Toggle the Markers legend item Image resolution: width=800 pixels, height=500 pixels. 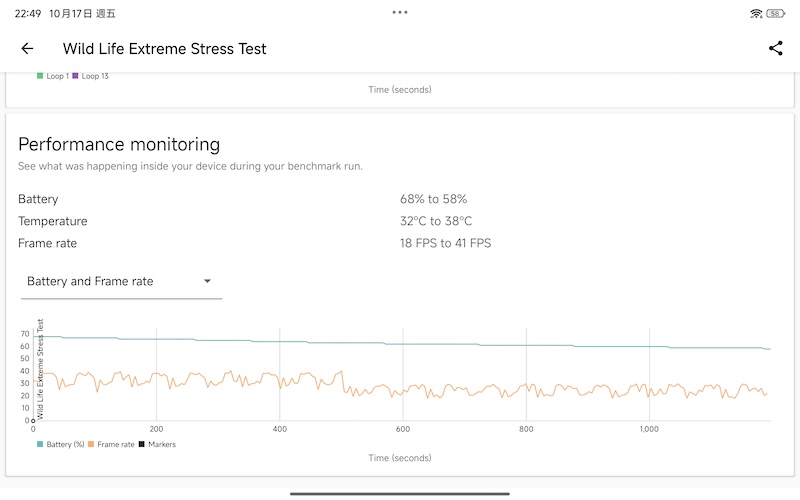click(157, 444)
